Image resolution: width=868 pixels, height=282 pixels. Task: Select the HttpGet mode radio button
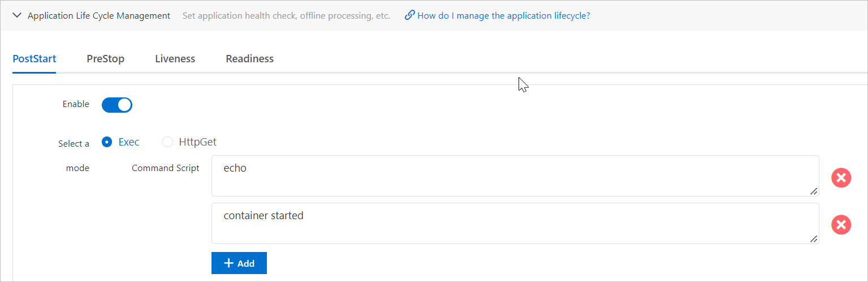pyautogui.click(x=167, y=142)
